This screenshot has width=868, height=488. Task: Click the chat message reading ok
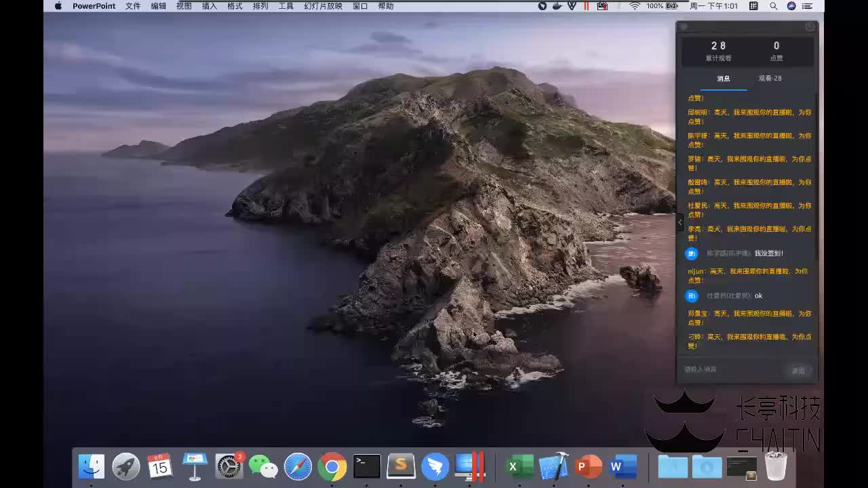(759, 296)
